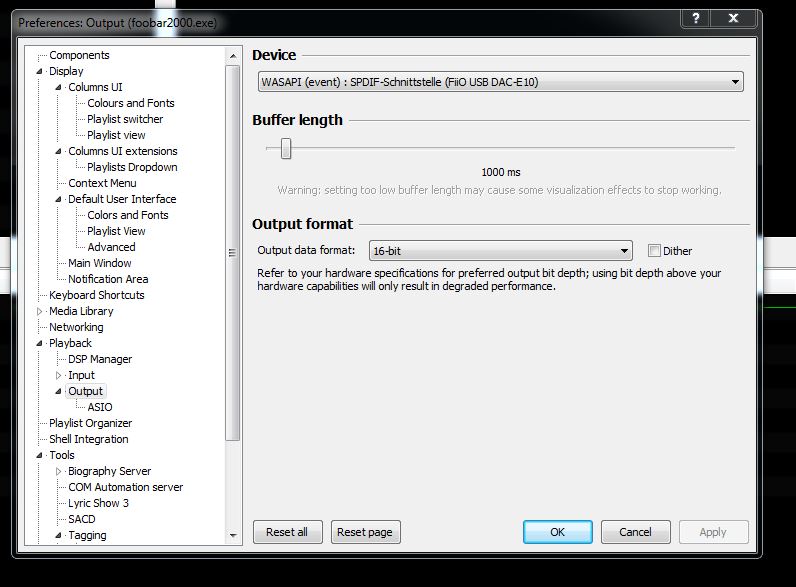Expand the Biography Server node

pos(59,471)
